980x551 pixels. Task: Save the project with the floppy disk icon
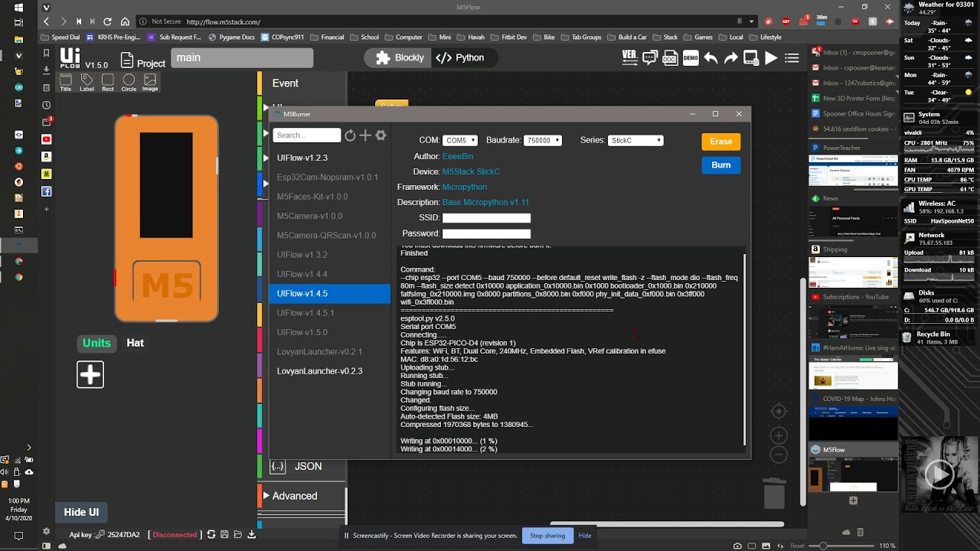pos(225,535)
